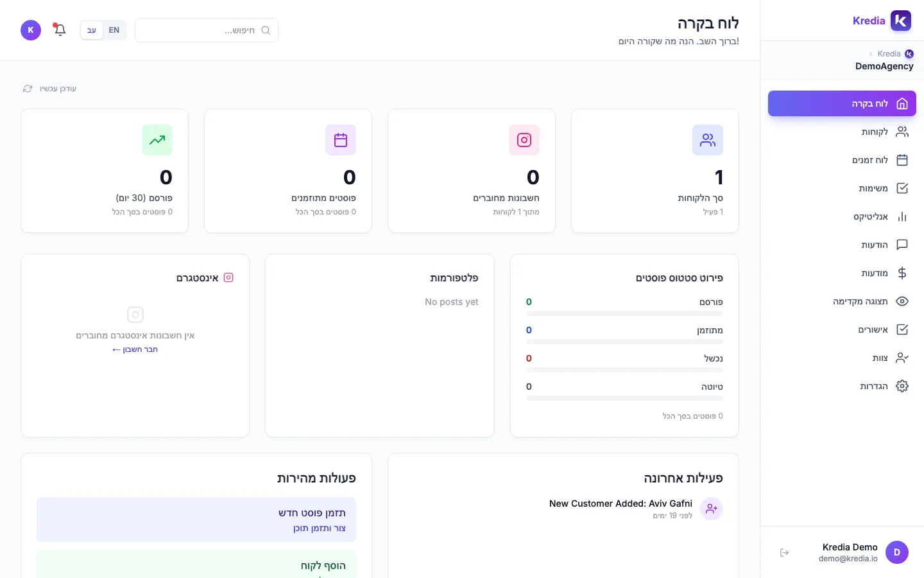924x578 pixels.
Task: Click the user-plus icon by New Customer Added
Action: 712,509
